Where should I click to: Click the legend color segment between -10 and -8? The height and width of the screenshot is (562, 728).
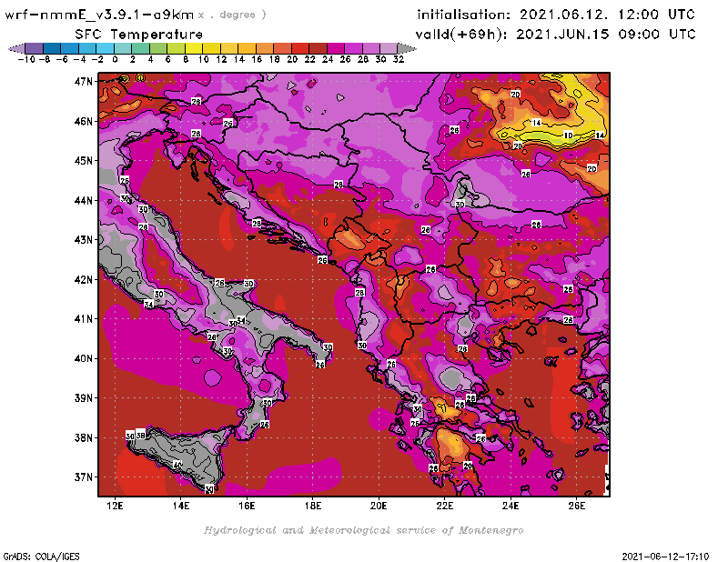coord(35,48)
